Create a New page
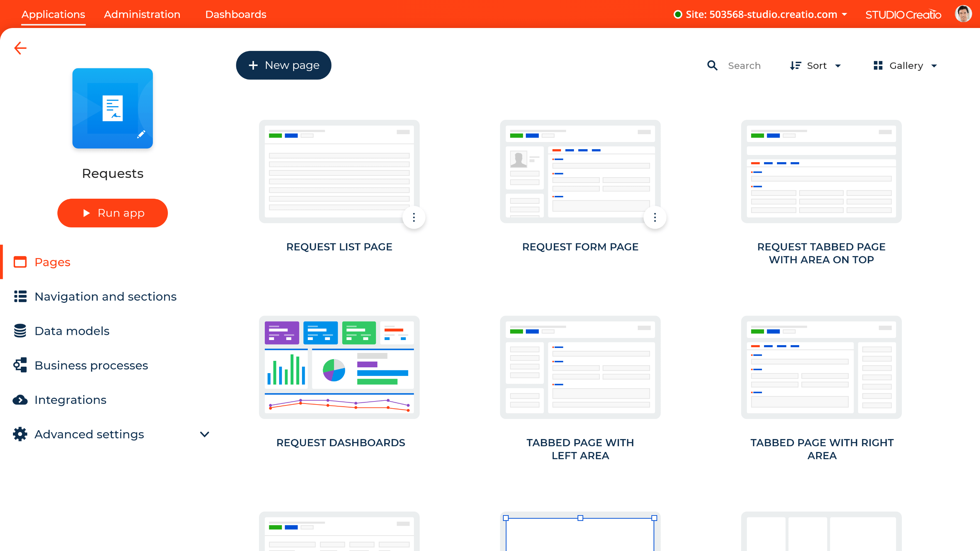 pos(284,65)
